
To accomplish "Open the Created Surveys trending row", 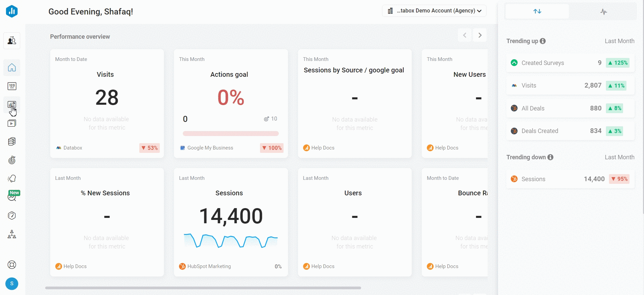I will 570,63.
